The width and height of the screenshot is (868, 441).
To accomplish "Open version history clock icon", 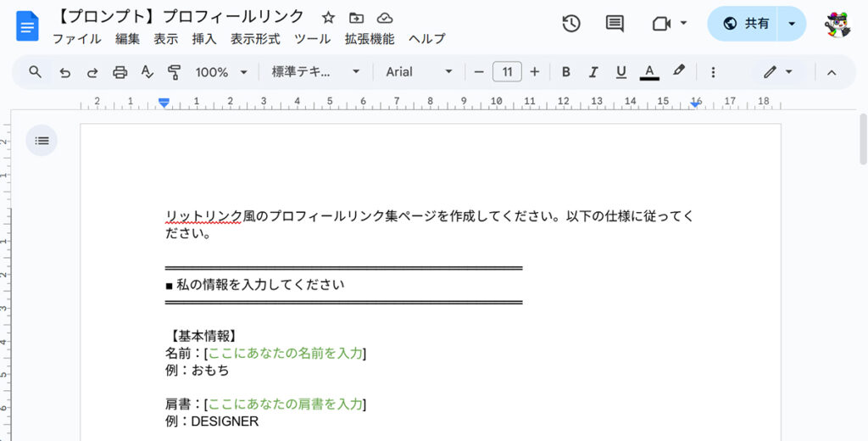I will pos(571,23).
